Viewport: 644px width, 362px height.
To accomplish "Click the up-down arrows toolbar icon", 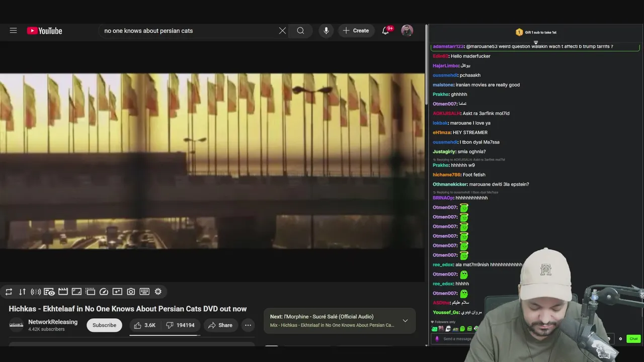I will coord(22,292).
